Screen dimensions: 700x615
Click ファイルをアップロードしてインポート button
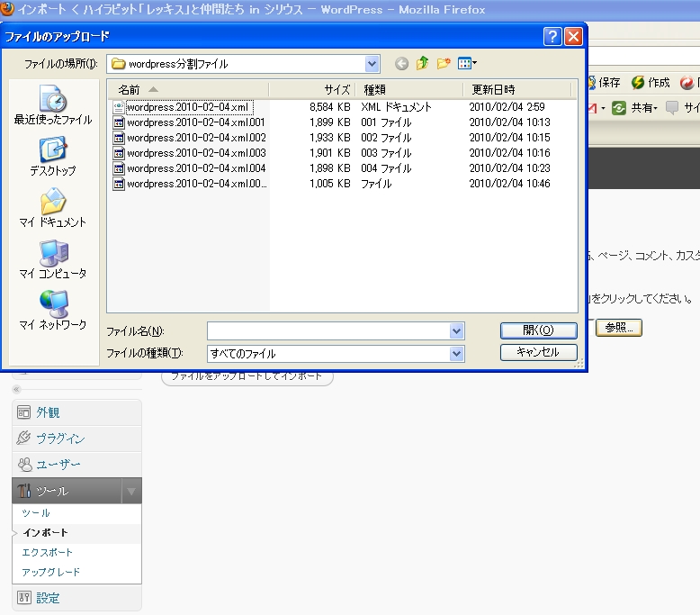pyautogui.click(x=247, y=376)
